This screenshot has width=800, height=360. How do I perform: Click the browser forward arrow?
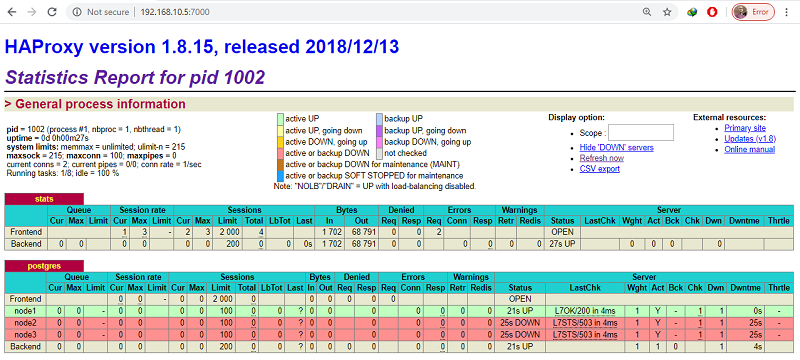click(x=32, y=12)
